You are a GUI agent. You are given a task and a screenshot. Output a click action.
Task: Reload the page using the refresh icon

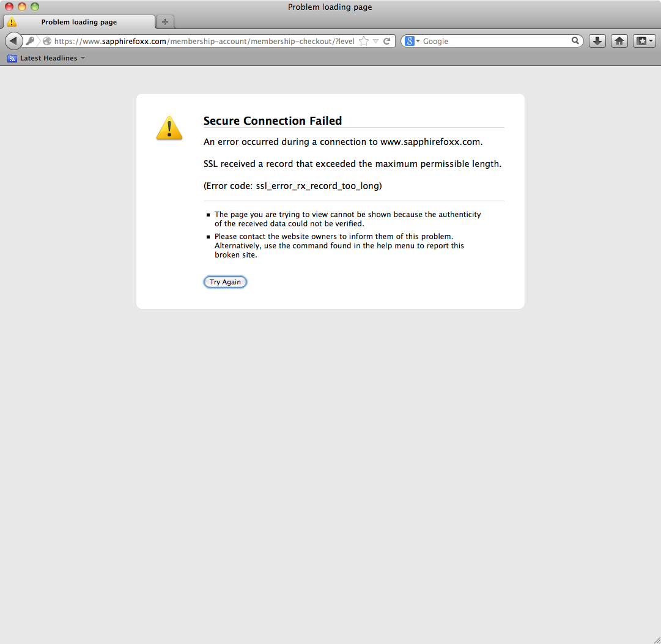click(x=386, y=42)
